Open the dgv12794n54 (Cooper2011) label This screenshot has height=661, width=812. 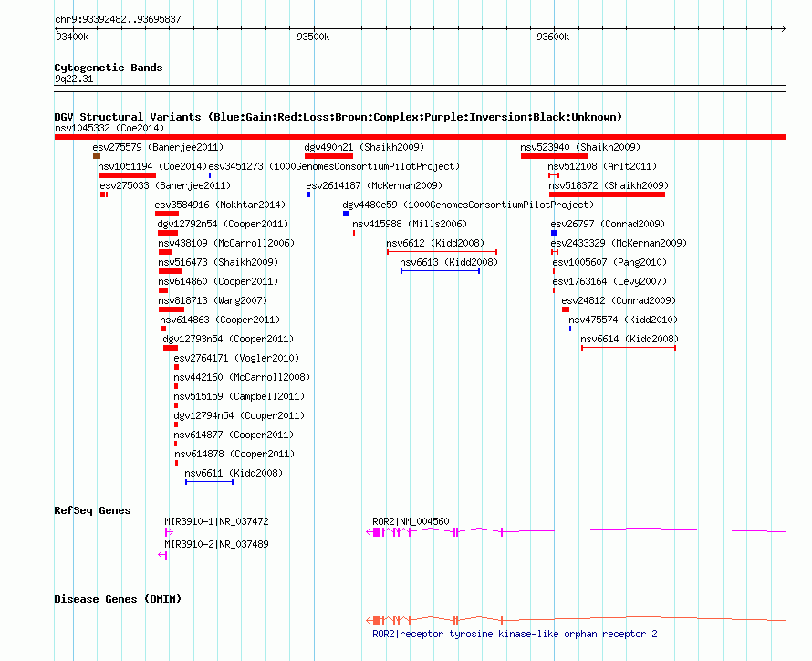(x=239, y=415)
